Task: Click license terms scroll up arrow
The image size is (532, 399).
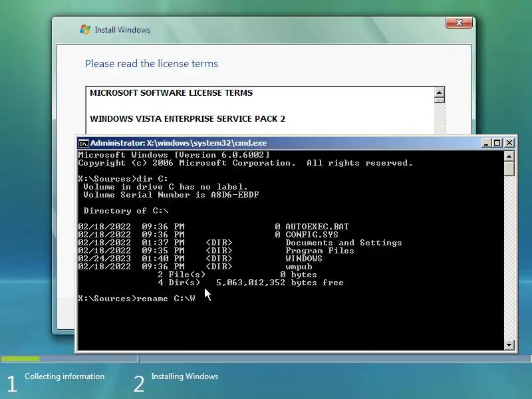Action: tap(439, 92)
